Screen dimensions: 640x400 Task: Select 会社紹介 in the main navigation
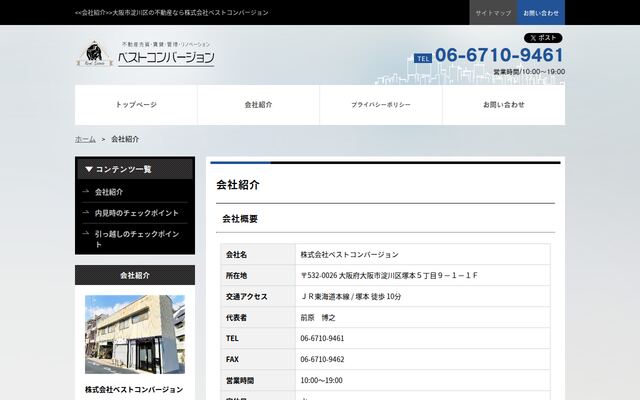[x=258, y=104]
